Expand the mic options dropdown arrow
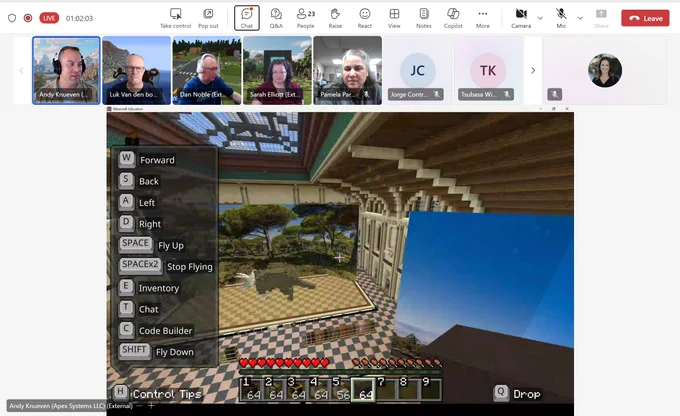Viewport: 680px width, 416px height. click(x=580, y=18)
